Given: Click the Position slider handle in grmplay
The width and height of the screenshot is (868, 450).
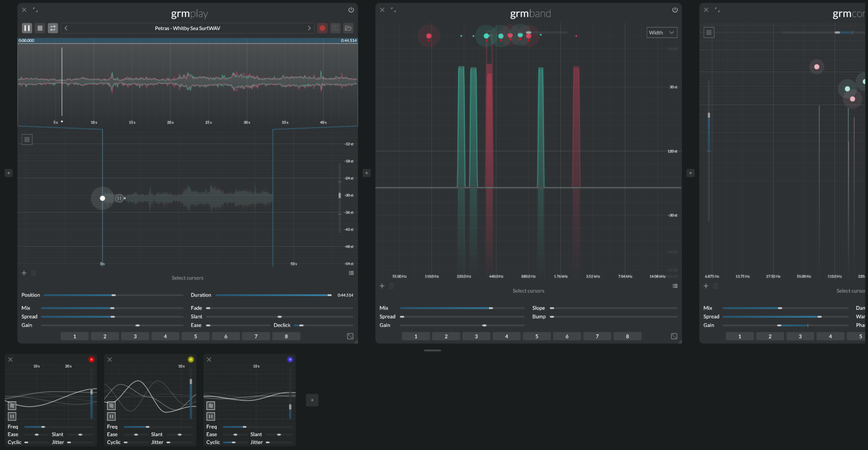Looking at the screenshot, I should 113,295.
